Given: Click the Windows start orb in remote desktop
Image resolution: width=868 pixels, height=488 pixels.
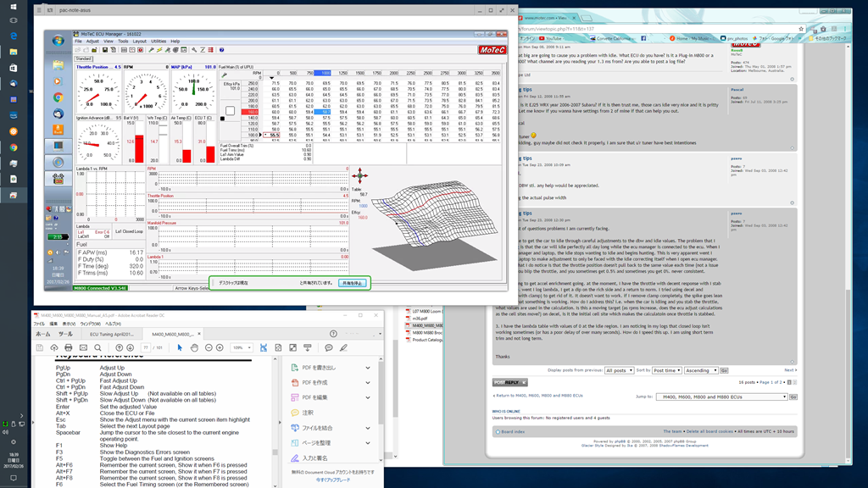Looking at the screenshot, I should pos(58,41).
